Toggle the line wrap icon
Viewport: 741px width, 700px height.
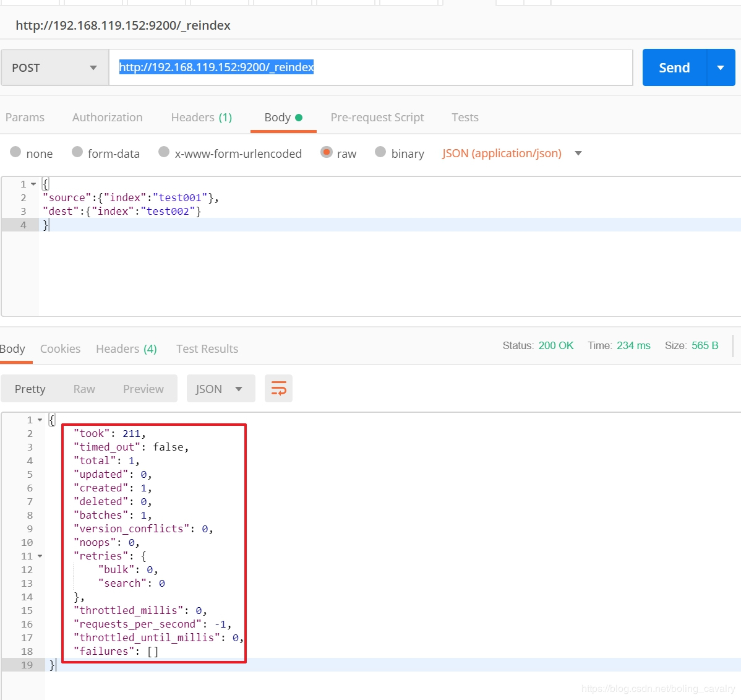pyautogui.click(x=279, y=389)
